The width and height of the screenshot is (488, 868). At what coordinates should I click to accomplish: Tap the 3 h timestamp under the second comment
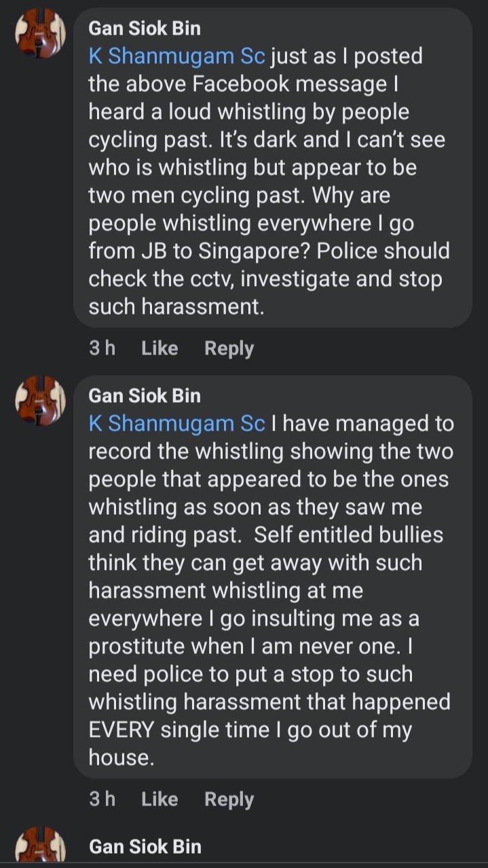click(x=102, y=799)
